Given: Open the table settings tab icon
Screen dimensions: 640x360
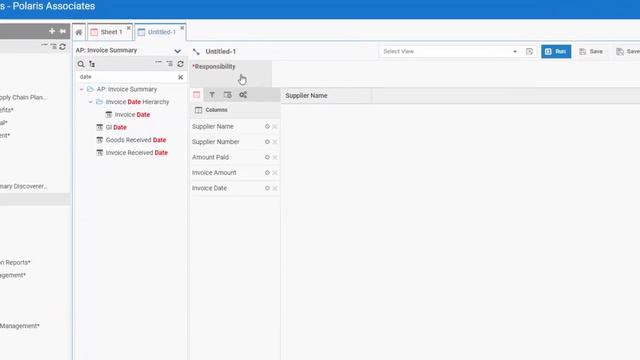Looking at the screenshot, I should pyautogui.click(x=227, y=95).
